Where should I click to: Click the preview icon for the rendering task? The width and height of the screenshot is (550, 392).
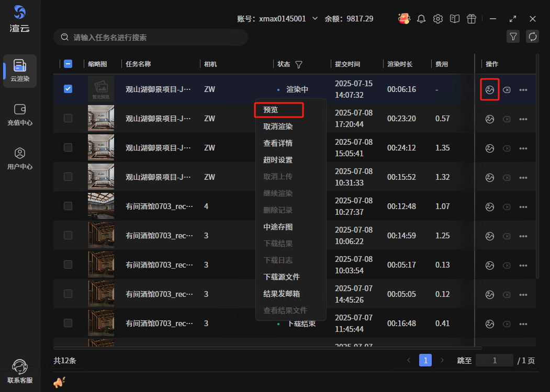click(x=490, y=89)
